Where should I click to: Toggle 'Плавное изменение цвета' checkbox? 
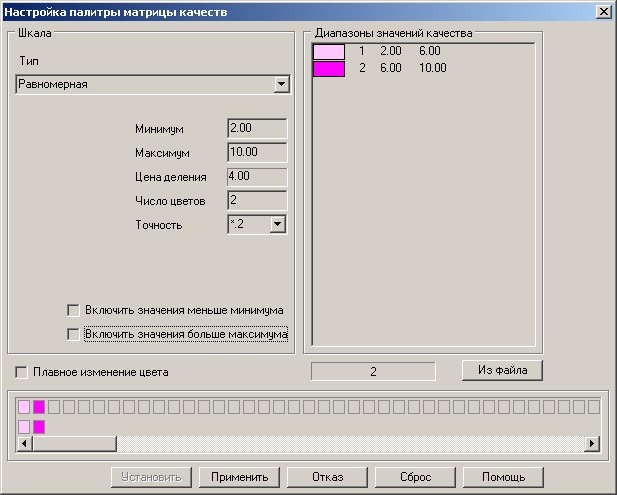22,372
